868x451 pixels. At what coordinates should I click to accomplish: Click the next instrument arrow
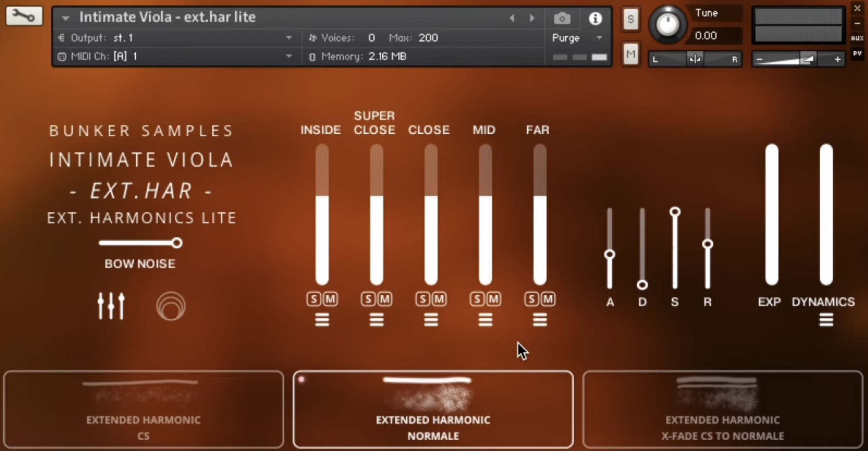532,18
